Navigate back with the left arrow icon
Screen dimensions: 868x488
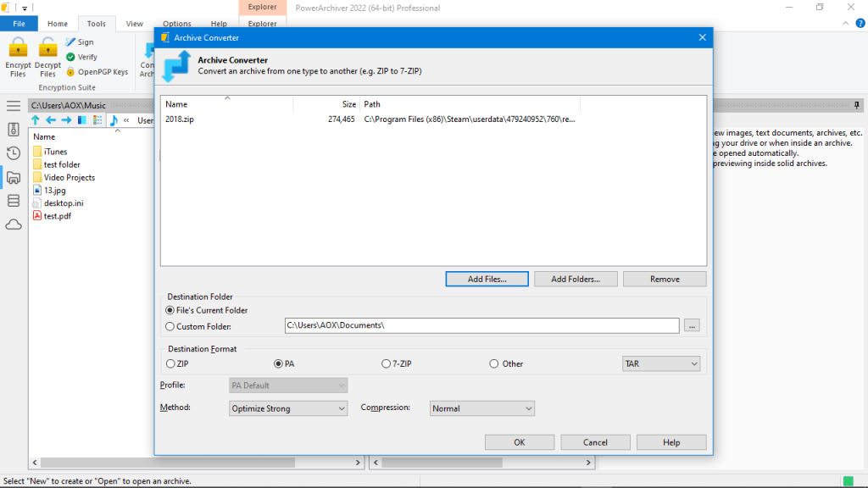click(51, 120)
